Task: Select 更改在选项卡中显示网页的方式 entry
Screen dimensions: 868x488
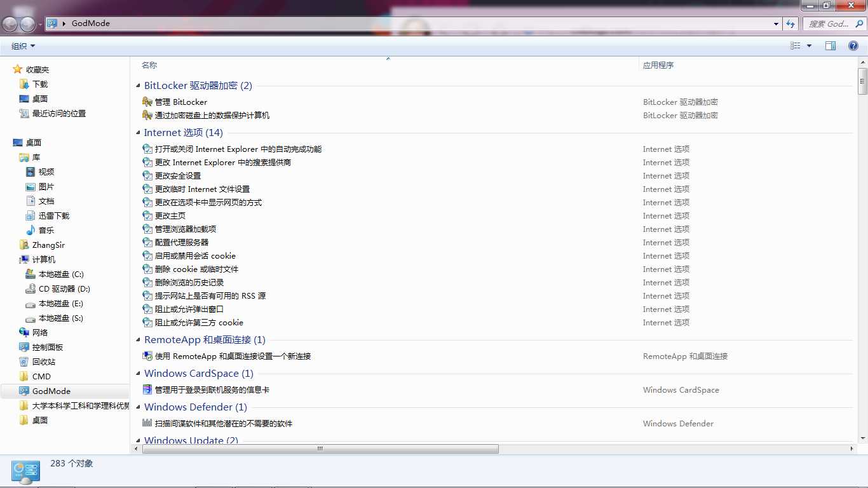Action: (208, 202)
